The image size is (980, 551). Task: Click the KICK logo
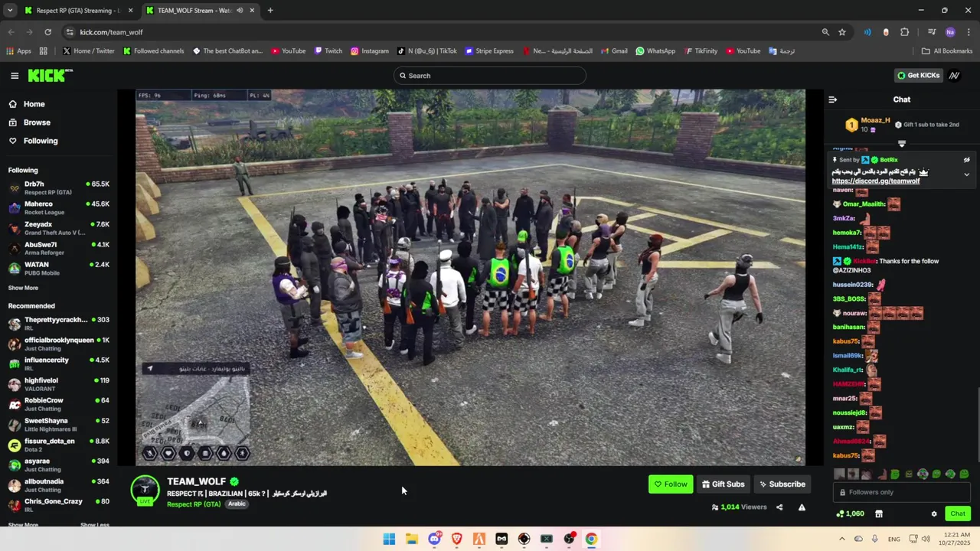(x=50, y=75)
